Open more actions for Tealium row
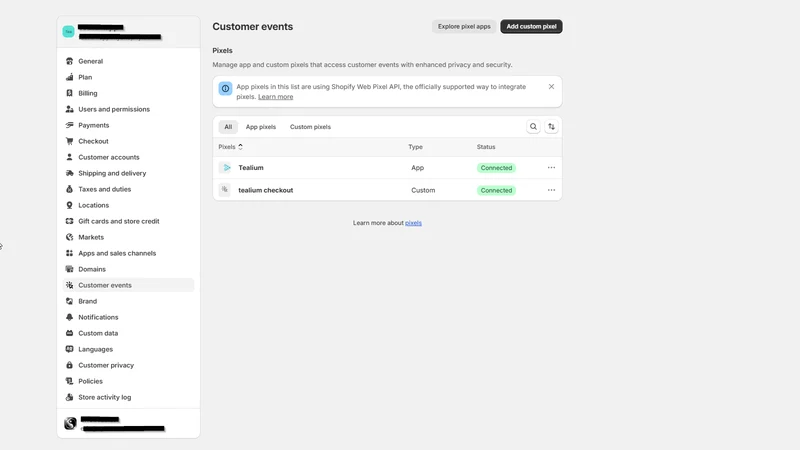This screenshot has width=800, height=450. (x=551, y=167)
